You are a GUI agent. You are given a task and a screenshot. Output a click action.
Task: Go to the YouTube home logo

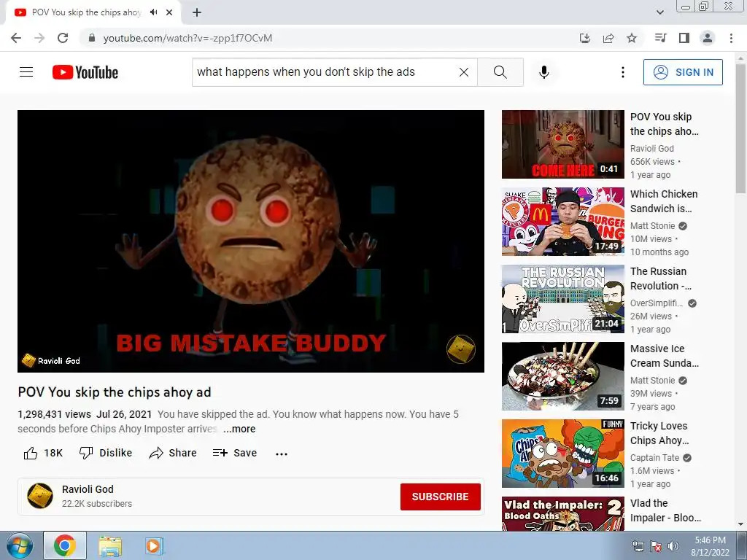pos(85,72)
